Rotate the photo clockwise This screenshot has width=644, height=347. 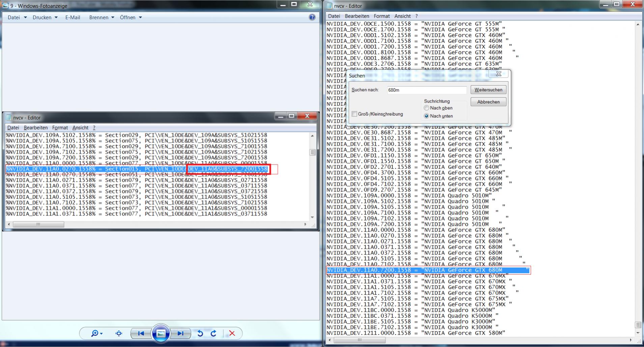[x=213, y=333]
